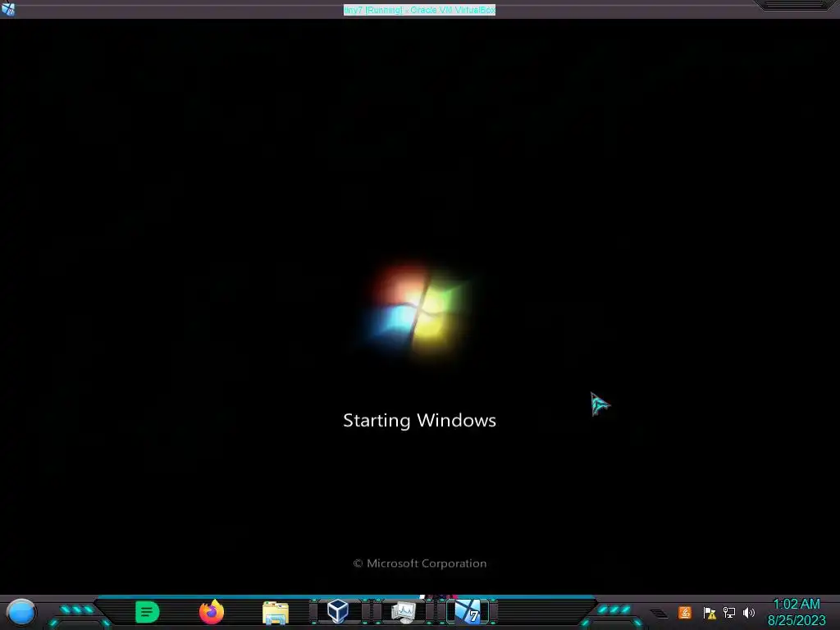Show hidden tray icons arrow

[x=660, y=614]
